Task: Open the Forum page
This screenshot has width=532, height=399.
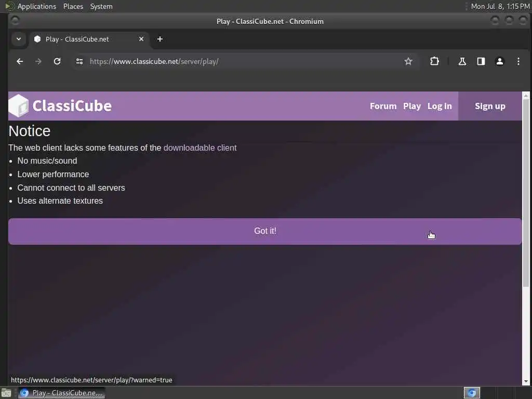Action: pos(383,106)
